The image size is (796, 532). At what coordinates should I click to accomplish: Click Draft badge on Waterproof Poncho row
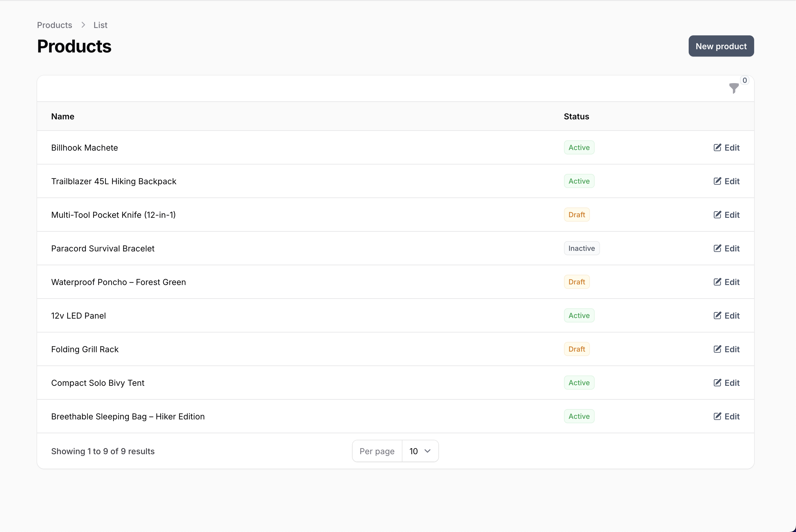576,282
